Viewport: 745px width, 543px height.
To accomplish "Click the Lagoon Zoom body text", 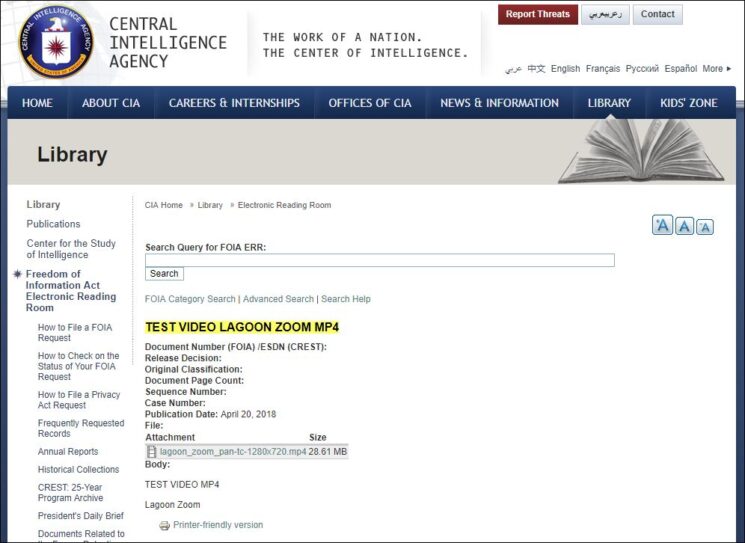I will 172,505.
